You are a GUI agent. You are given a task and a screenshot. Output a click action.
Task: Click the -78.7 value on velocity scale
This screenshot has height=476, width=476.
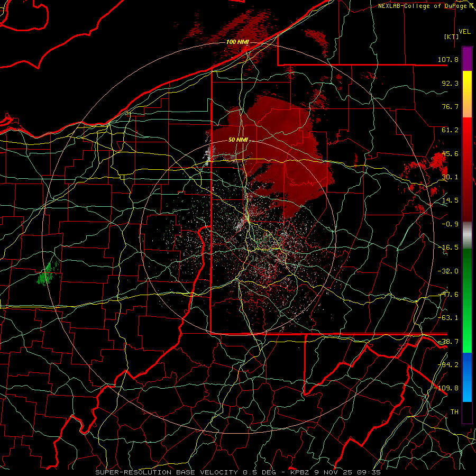[448, 342]
